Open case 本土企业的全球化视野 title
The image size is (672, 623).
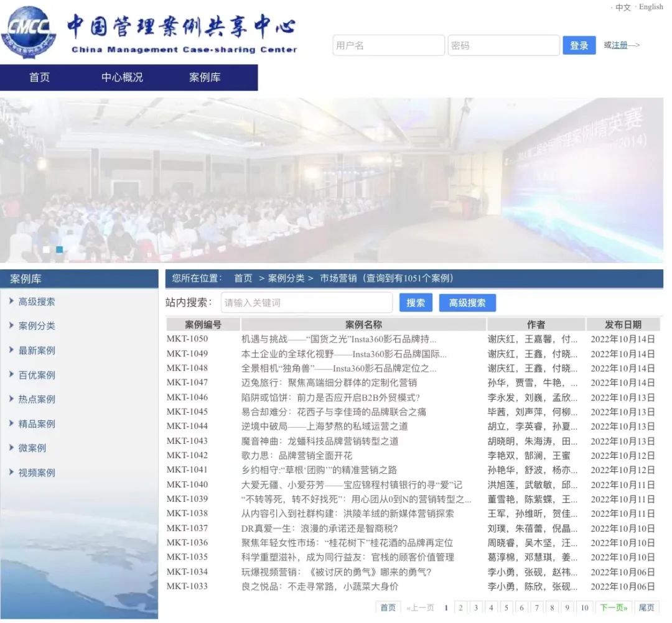pyautogui.click(x=343, y=354)
